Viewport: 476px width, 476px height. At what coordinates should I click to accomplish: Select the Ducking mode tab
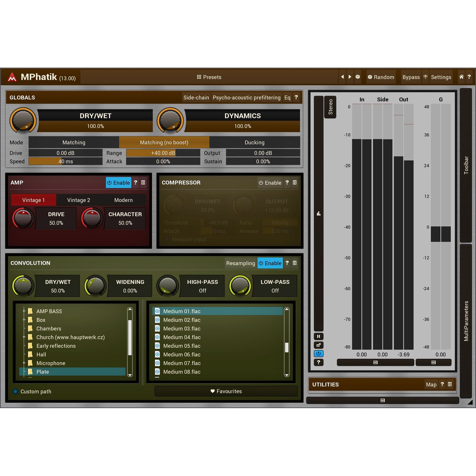pyautogui.click(x=254, y=143)
